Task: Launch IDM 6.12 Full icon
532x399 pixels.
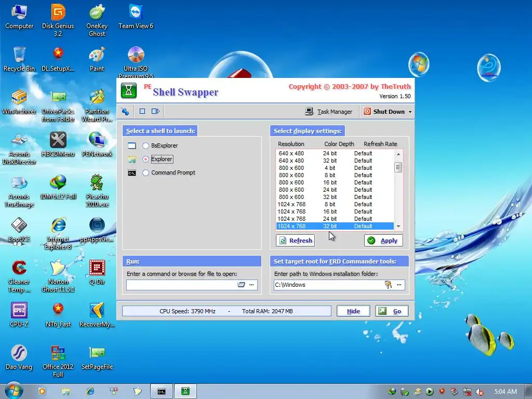Action: click(x=58, y=187)
